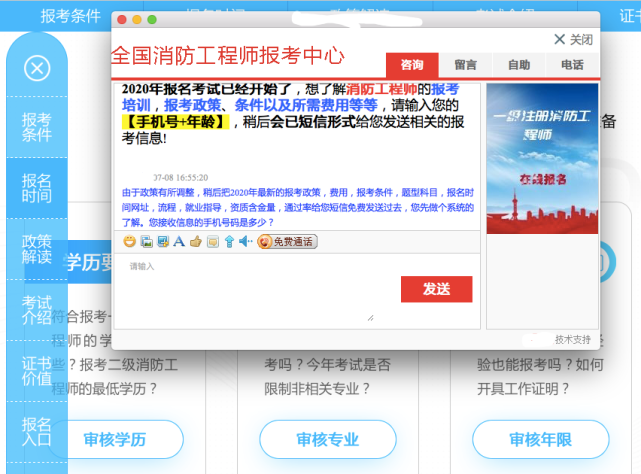Click the 全国消防工程师报考中心 title
Viewport: 641px width, 474px height.
[x=228, y=56]
